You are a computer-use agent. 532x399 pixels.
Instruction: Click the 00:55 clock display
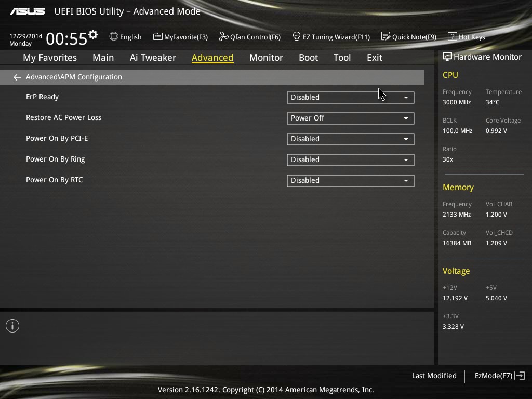click(66, 39)
